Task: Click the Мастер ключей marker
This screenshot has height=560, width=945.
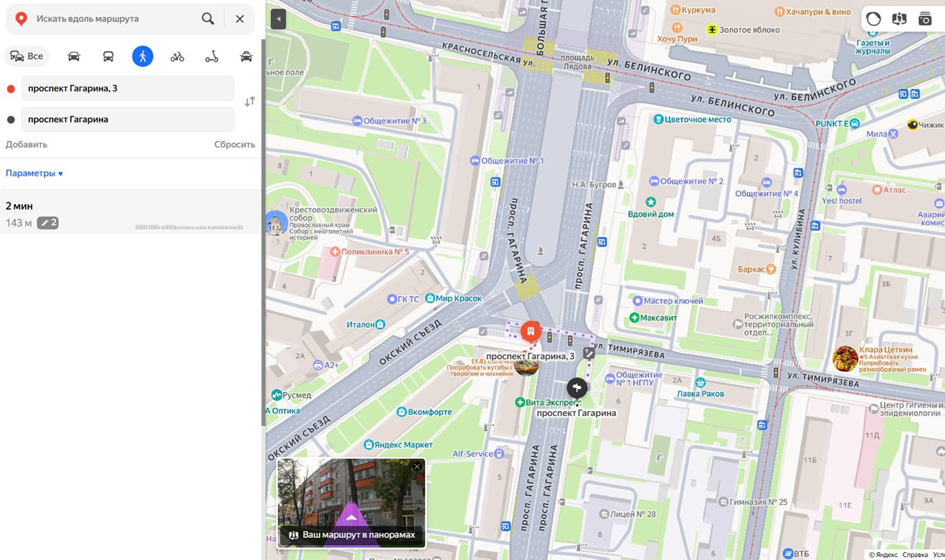Action: tap(638, 301)
